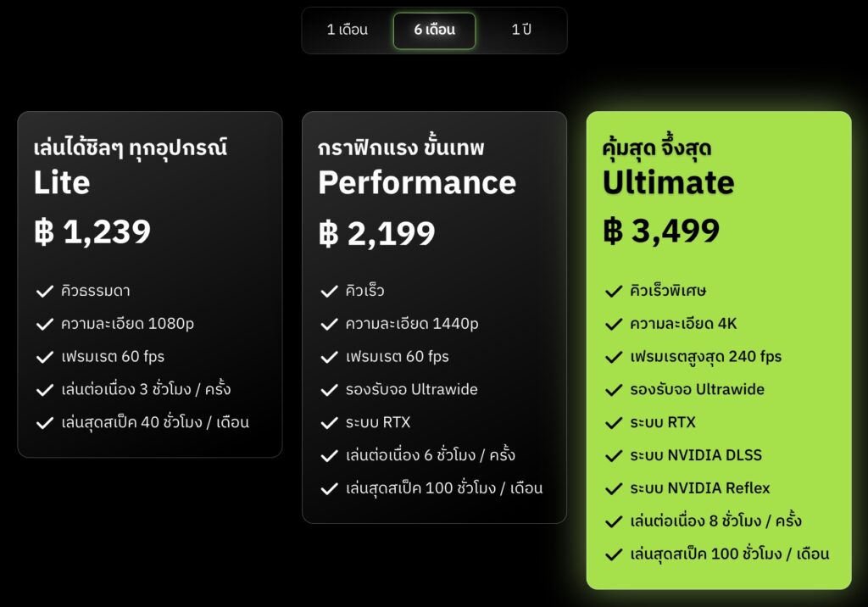This screenshot has width=868, height=607.
Task: Select the 1 เดือน billing tab
Action: (347, 30)
